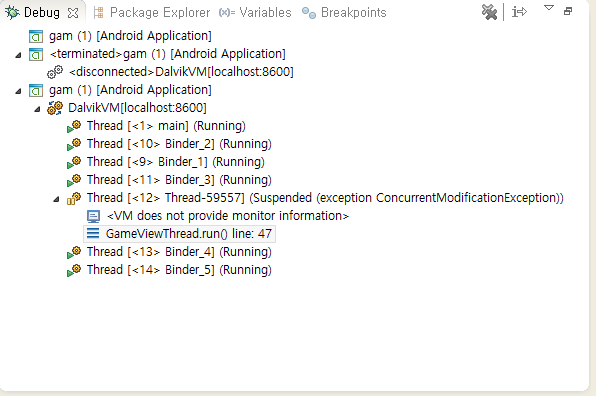Close the Debug tab with its X

(73, 13)
